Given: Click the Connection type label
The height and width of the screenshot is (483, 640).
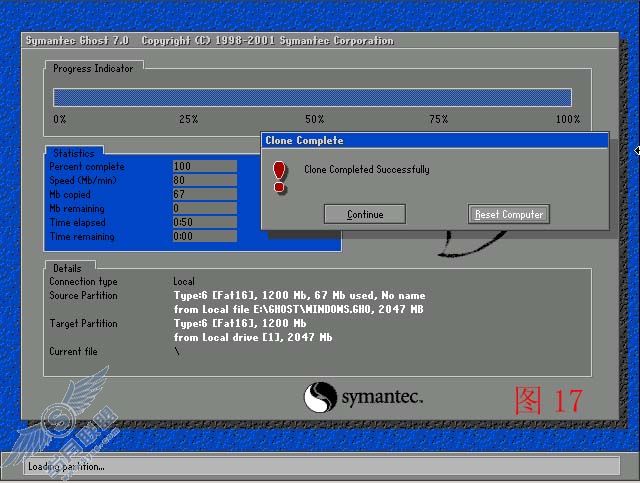Looking at the screenshot, I should click(83, 281).
